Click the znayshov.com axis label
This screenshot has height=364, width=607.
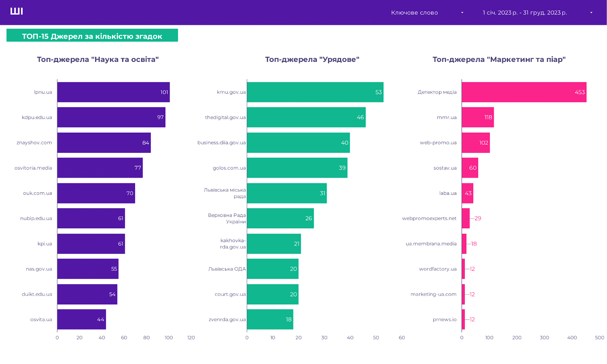(x=34, y=143)
